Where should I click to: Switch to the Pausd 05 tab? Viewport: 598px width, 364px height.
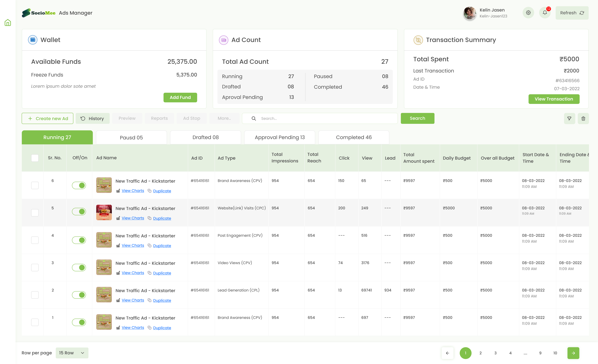click(131, 137)
